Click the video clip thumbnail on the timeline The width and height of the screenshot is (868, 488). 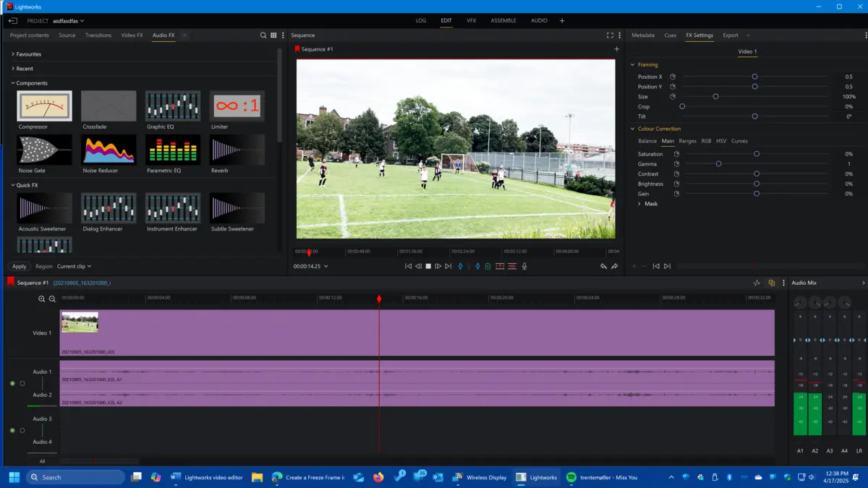pos(79,323)
